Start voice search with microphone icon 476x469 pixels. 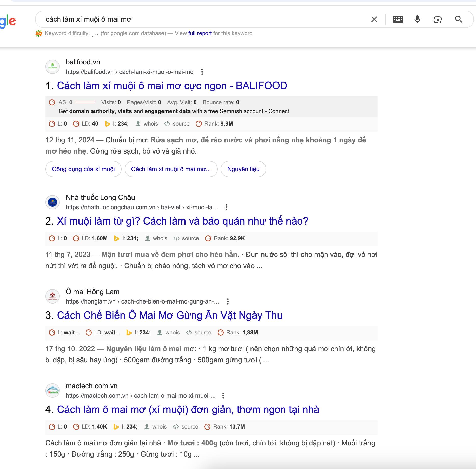pyautogui.click(x=417, y=19)
